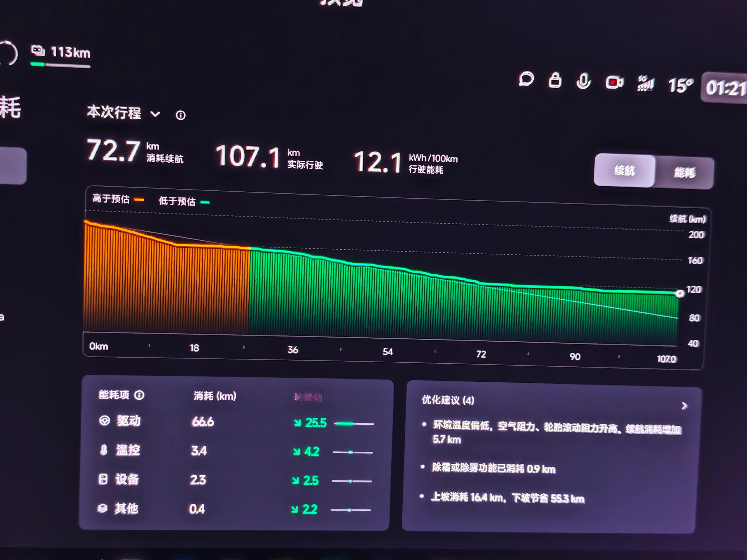Click info icon next to 本次行程
This screenshot has height=560, width=747.
click(x=181, y=115)
